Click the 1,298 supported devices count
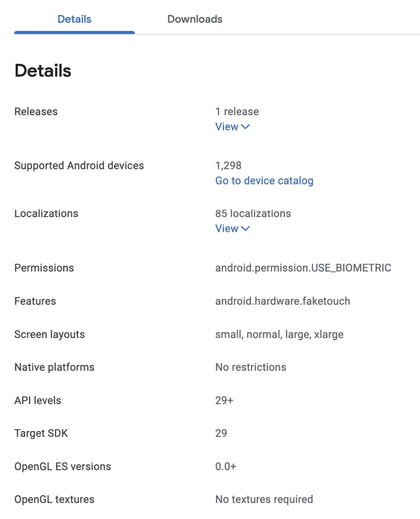Viewport: 420px width, 519px height. pos(229,166)
